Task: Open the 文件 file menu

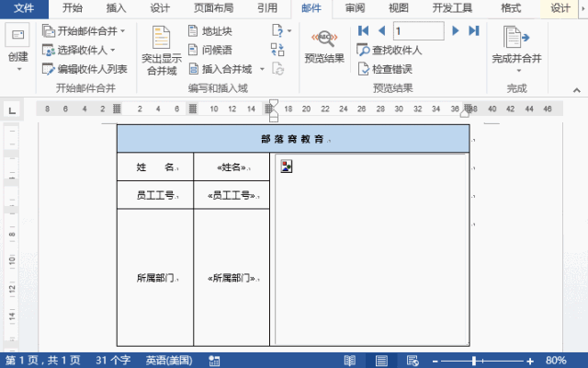Action: click(24, 8)
